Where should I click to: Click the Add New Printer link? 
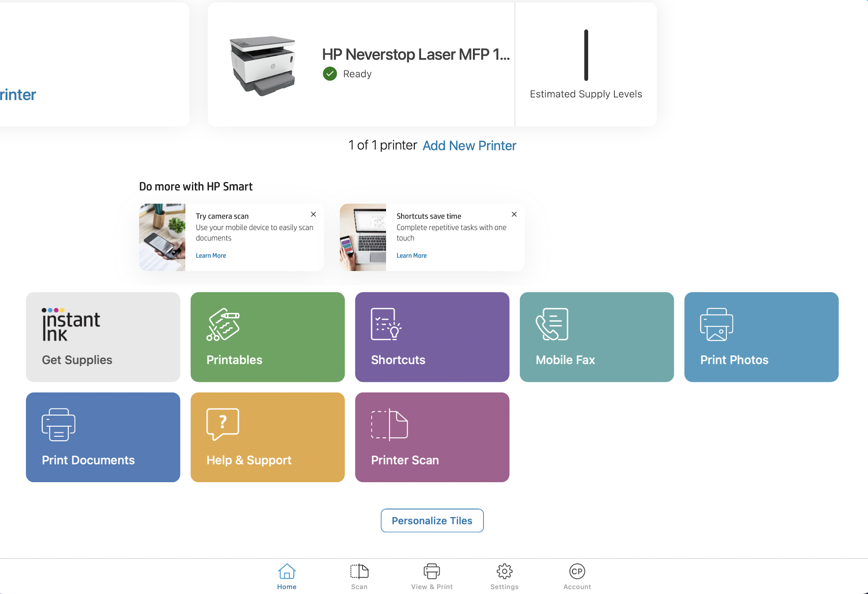(469, 146)
